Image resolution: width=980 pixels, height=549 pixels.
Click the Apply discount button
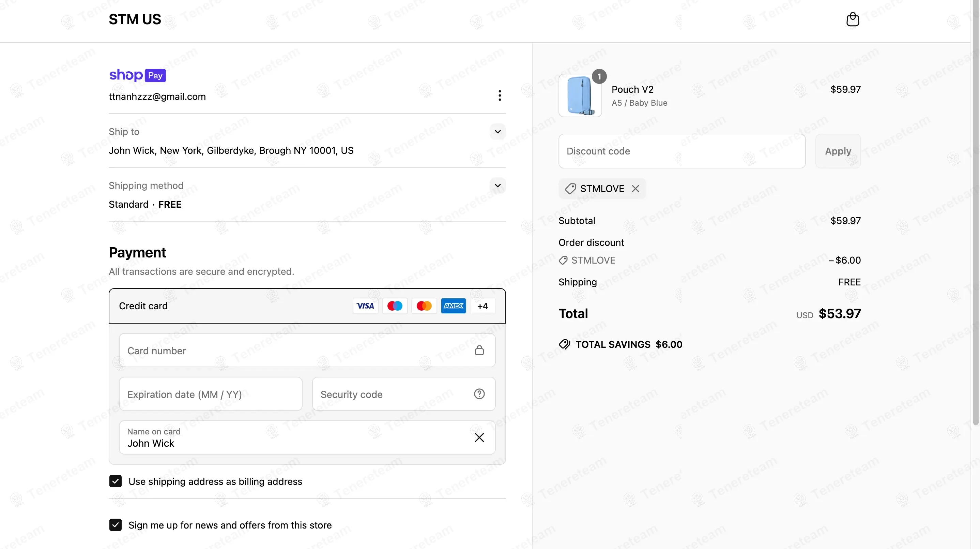838,151
